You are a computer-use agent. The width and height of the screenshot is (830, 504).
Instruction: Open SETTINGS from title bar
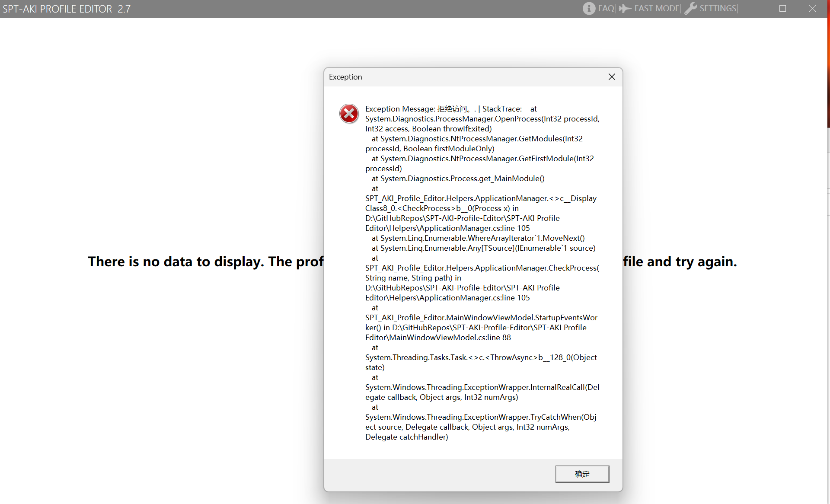point(718,9)
